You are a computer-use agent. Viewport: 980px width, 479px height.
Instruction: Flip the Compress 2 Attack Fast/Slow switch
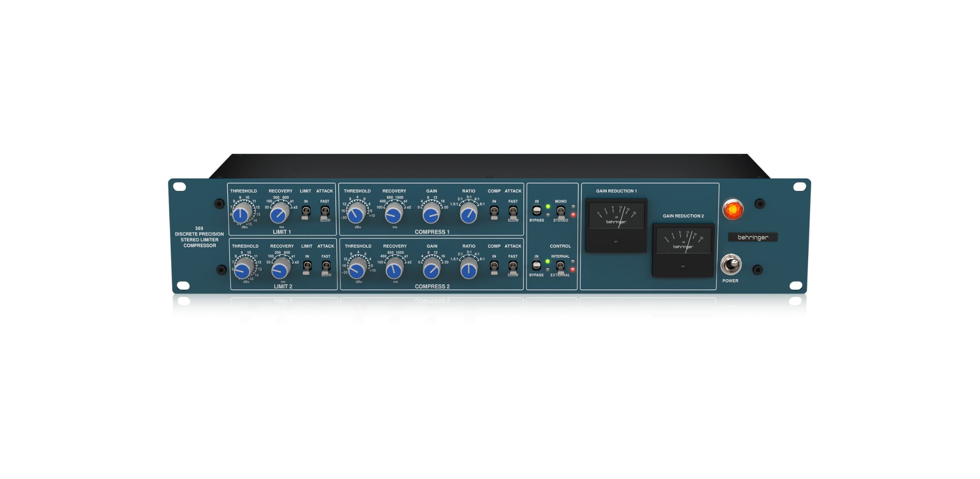point(513,267)
